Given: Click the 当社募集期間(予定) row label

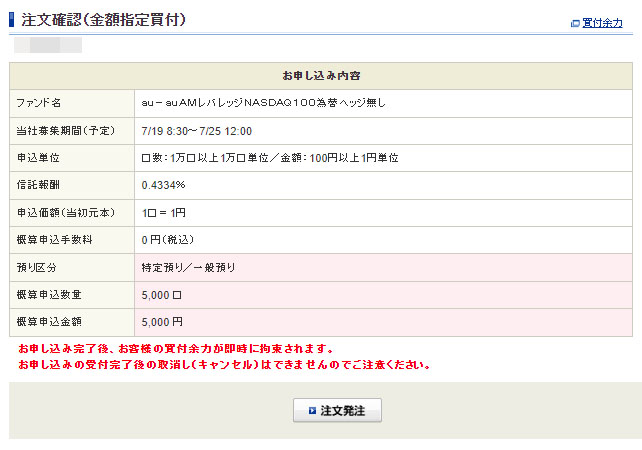Looking at the screenshot, I should click(x=65, y=131).
